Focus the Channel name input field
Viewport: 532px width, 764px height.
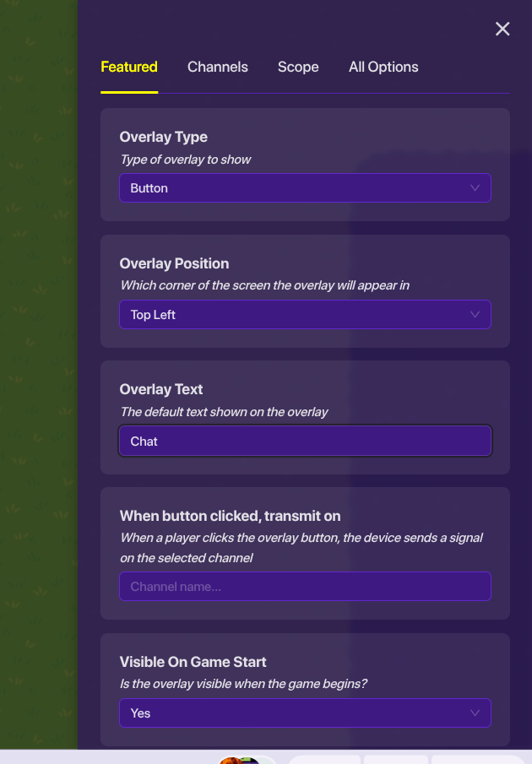point(305,587)
